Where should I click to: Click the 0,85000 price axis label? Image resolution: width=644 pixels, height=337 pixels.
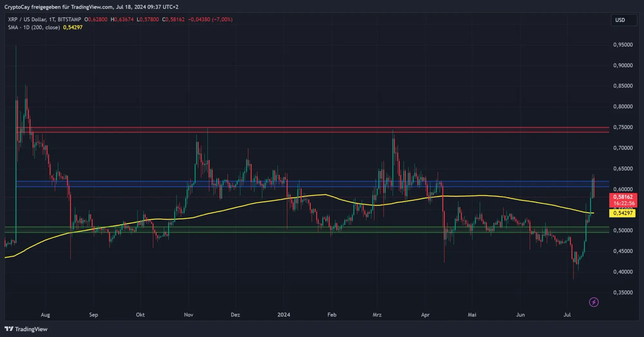point(623,86)
